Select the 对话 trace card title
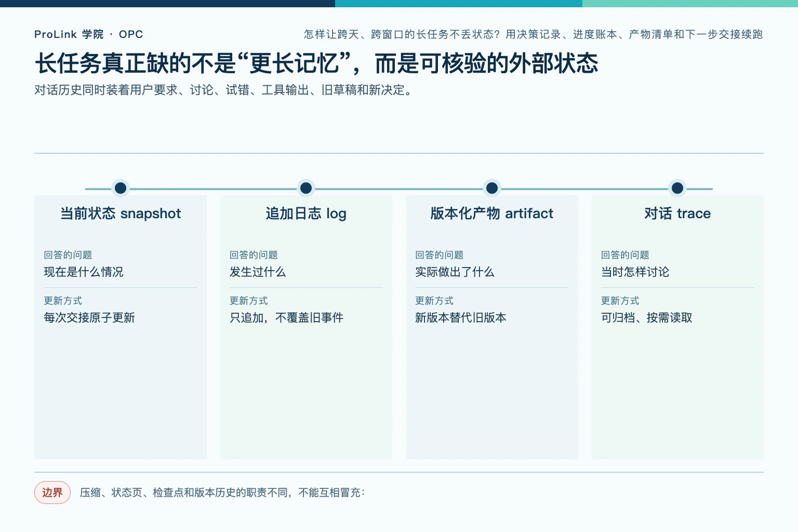The height and width of the screenshot is (532, 798). (677, 214)
